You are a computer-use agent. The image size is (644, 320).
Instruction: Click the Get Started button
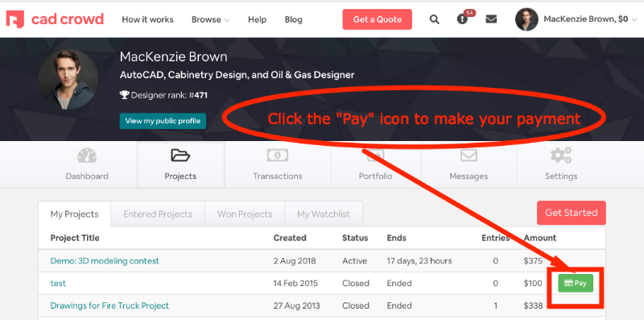click(572, 213)
